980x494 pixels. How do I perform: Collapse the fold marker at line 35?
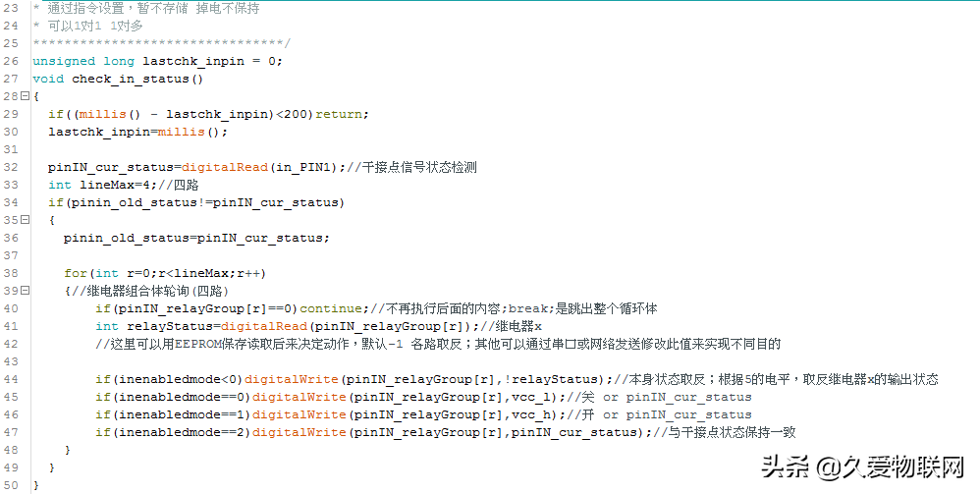point(25,219)
